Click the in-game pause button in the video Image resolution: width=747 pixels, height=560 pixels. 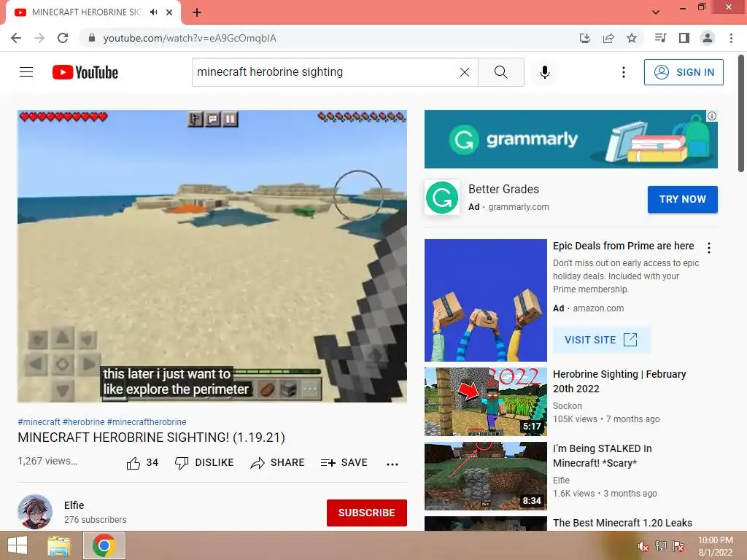pyautogui.click(x=230, y=119)
